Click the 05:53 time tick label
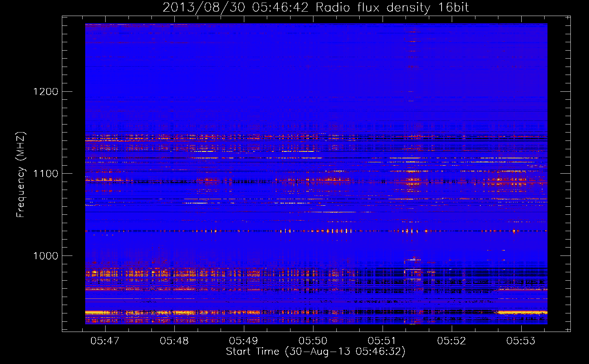The image size is (589, 364). [x=521, y=341]
